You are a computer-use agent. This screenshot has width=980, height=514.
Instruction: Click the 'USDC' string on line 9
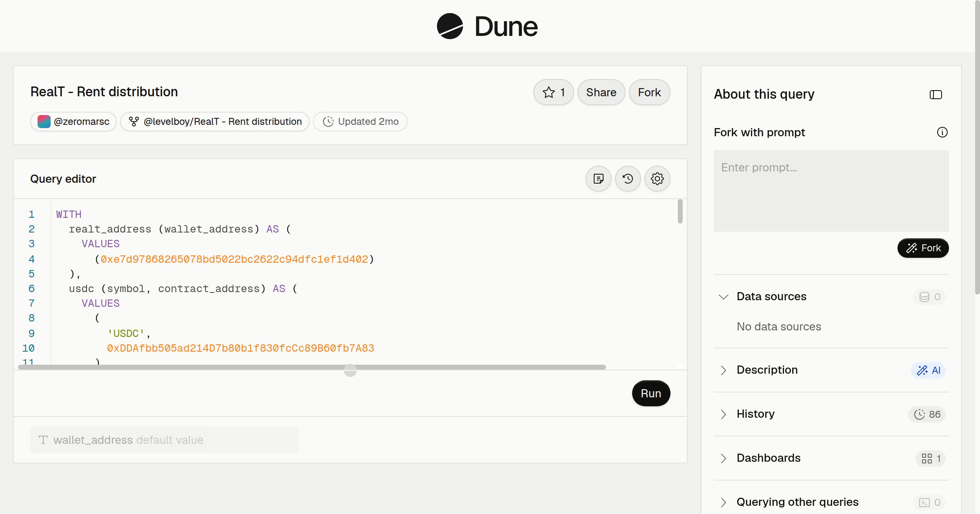coord(126,333)
